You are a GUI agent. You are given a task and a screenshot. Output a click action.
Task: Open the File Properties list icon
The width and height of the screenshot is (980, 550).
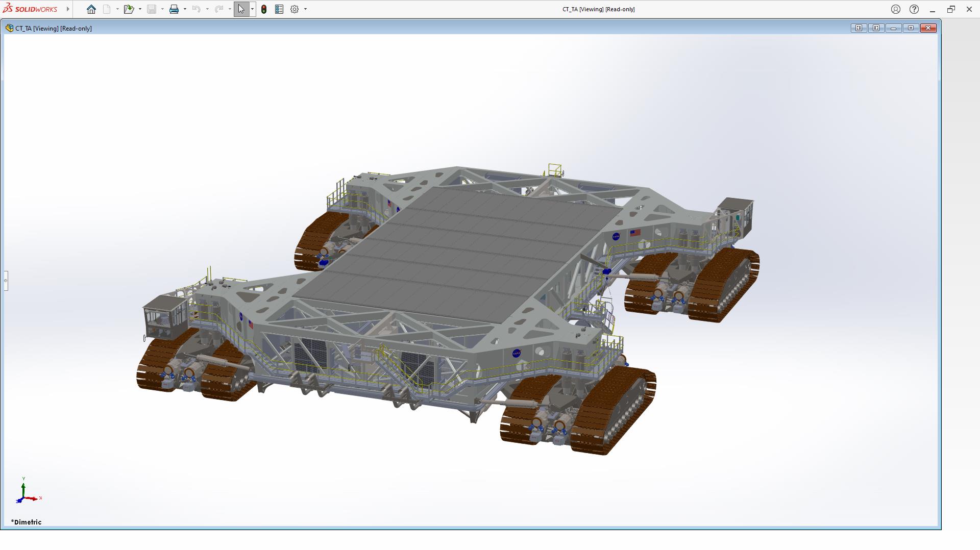[279, 9]
